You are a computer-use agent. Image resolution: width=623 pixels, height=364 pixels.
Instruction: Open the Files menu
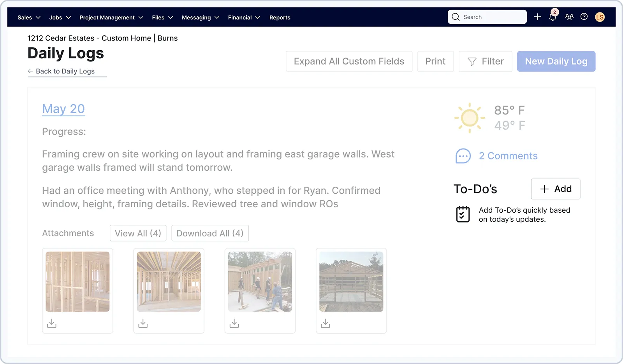162,17
